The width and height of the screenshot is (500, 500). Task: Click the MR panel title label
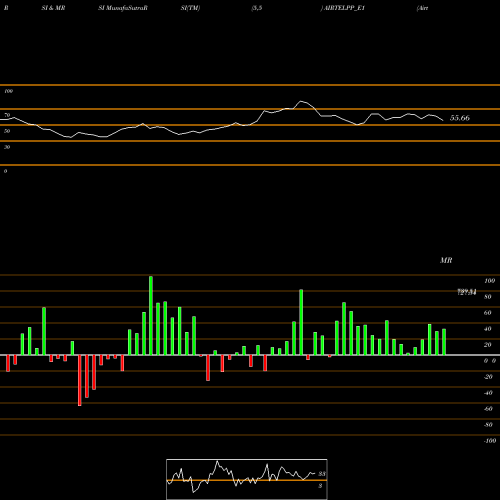pos(446,260)
